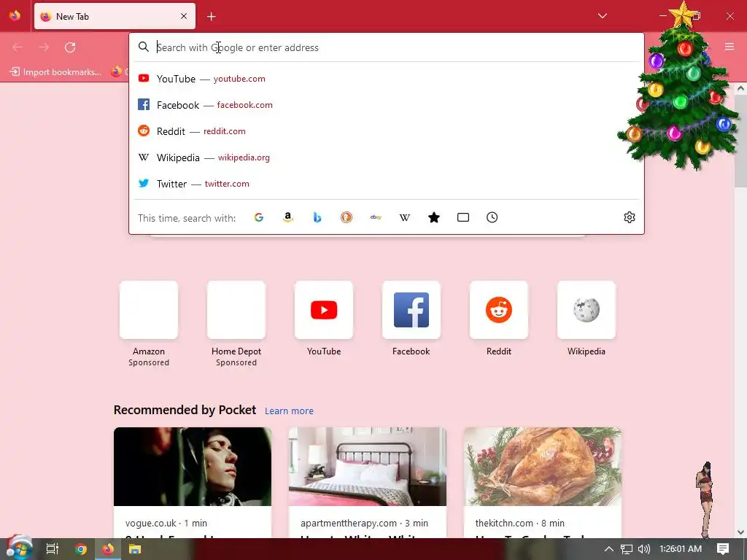Open the thekitchn.com Pocket story
The width and height of the screenshot is (747, 560).
(x=543, y=483)
